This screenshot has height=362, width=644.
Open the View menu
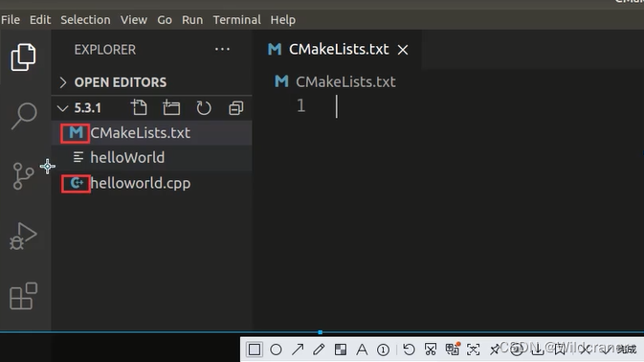tap(133, 20)
